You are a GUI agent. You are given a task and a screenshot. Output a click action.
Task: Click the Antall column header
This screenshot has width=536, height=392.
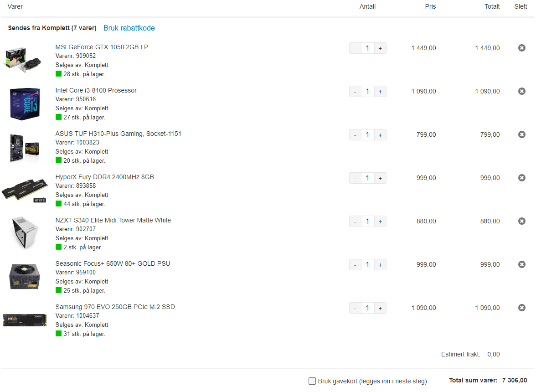click(x=367, y=6)
